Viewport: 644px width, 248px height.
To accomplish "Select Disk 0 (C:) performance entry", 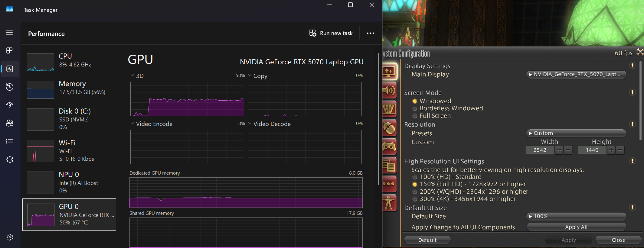I will 70,119.
